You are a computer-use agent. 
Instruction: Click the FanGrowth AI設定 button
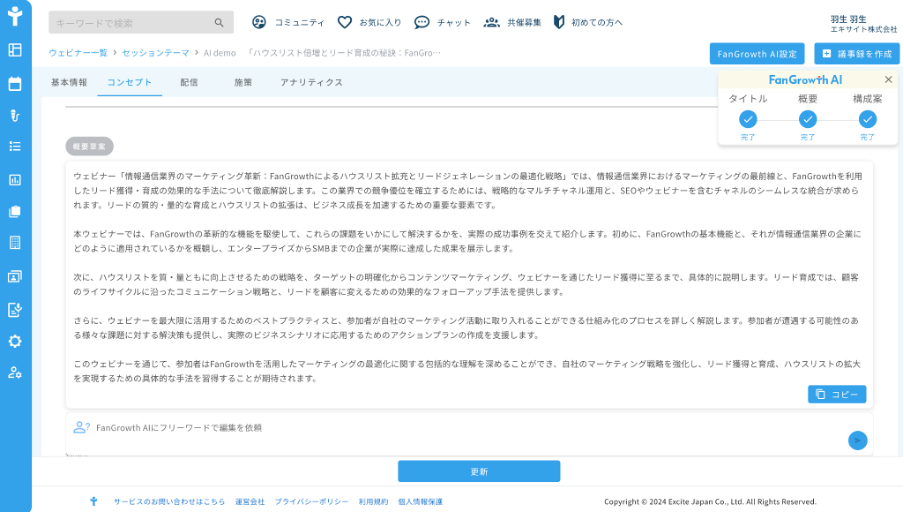click(757, 54)
